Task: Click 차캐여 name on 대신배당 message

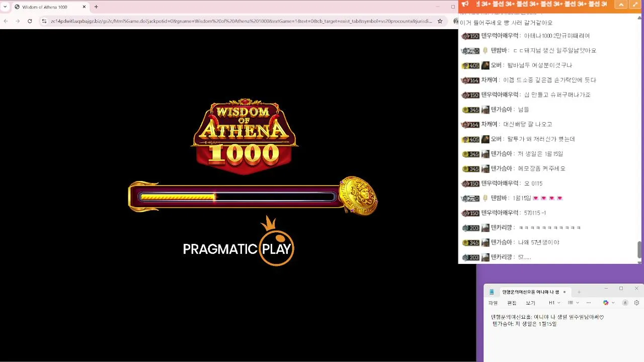Action: [490, 124]
